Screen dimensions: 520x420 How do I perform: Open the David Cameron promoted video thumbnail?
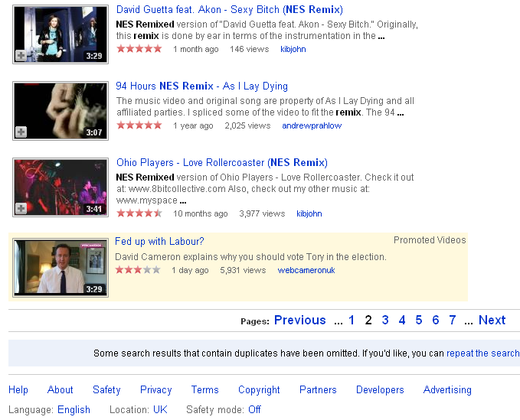[61, 268]
